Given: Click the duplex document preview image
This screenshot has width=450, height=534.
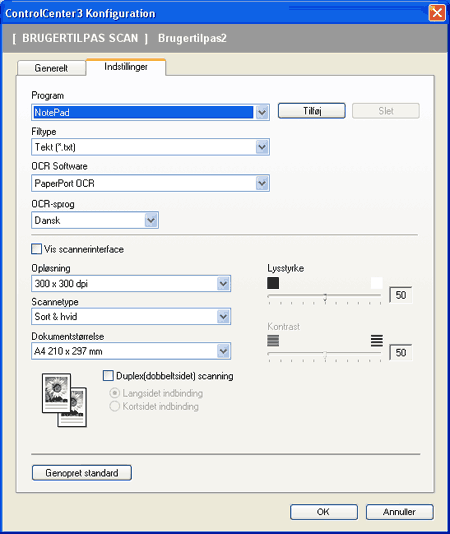Looking at the screenshot, I should pyautogui.click(x=64, y=400).
